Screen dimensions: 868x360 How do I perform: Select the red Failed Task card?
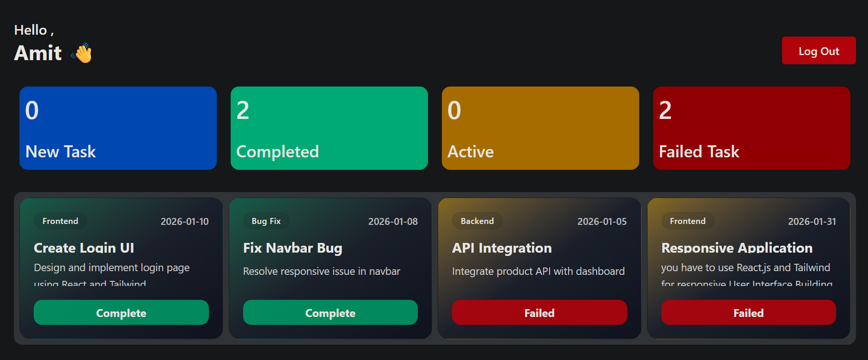[x=751, y=128]
